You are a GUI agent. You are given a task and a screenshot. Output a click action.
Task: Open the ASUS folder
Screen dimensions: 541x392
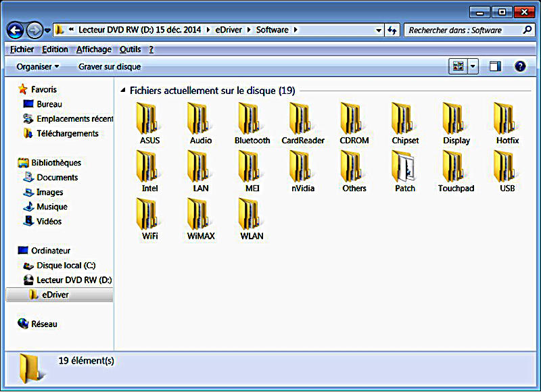tap(149, 123)
